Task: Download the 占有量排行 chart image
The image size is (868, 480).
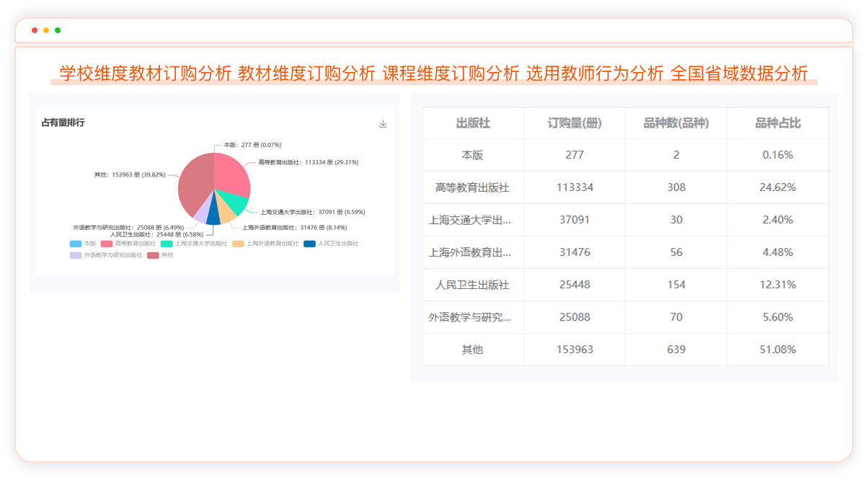Action: pyautogui.click(x=383, y=124)
